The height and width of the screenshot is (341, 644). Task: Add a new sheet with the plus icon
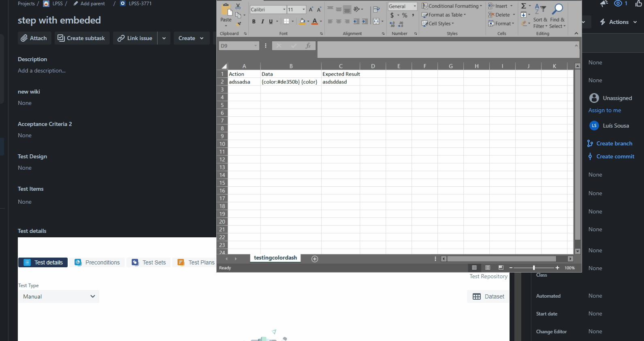(315, 259)
